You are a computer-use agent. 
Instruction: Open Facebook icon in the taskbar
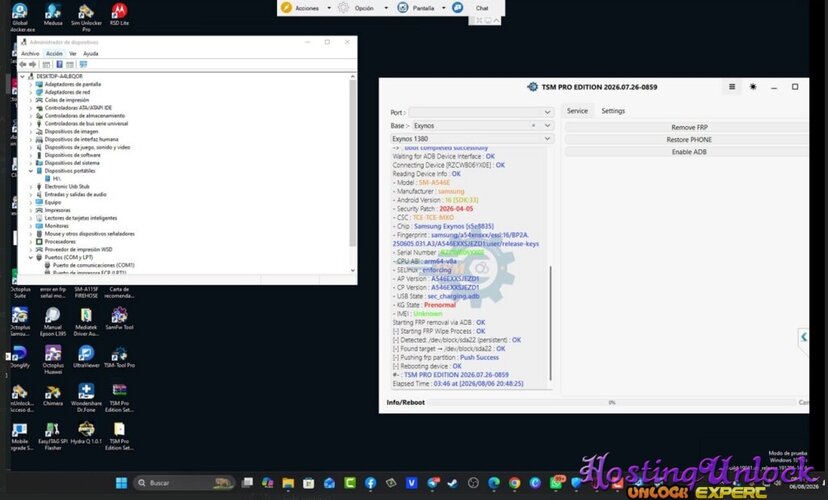pyautogui.click(x=371, y=483)
